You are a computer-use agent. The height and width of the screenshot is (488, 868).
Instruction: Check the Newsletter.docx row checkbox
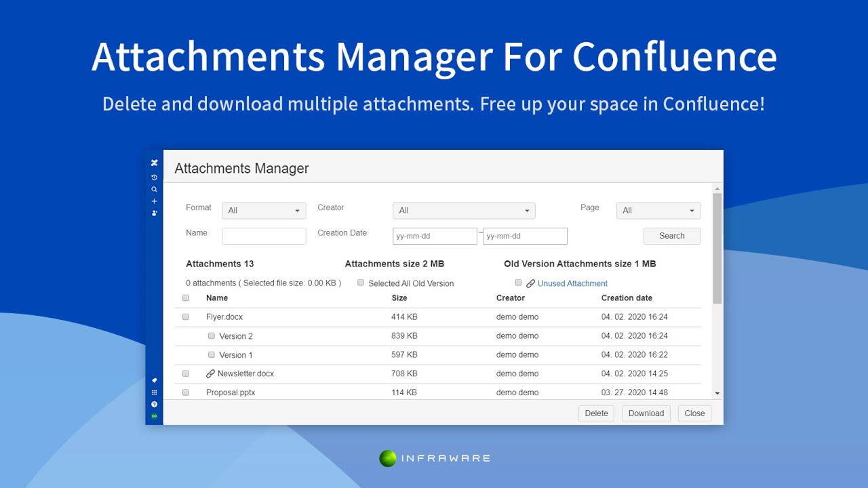pyautogui.click(x=186, y=373)
